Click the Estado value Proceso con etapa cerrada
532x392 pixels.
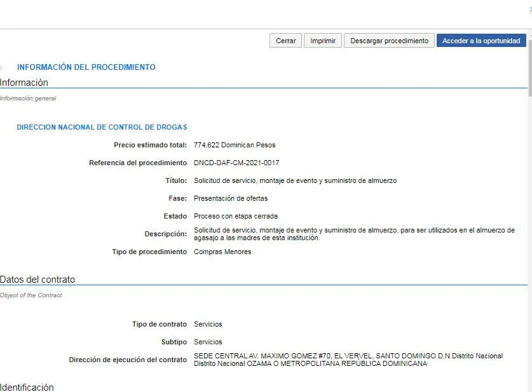coord(235,217)
